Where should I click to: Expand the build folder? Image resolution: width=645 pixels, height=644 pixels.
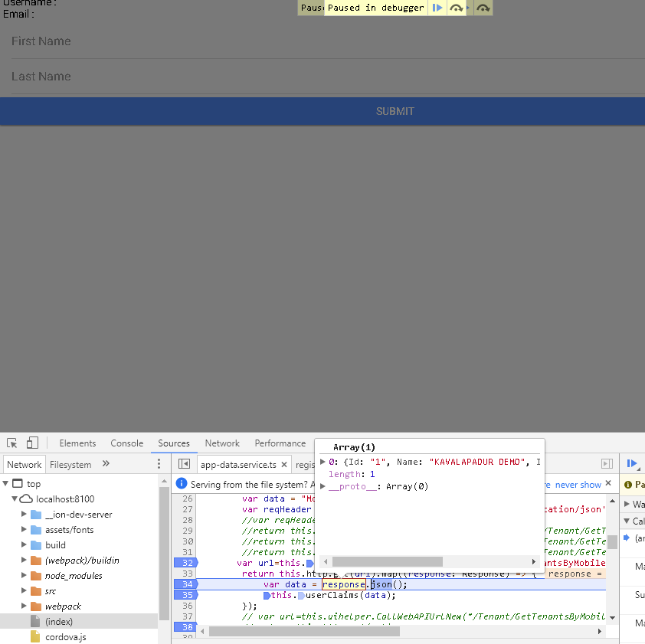[24, 545]
